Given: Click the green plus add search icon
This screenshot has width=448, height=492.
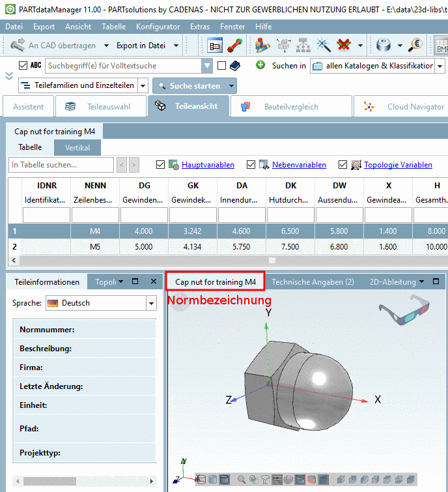Looking at the screenshot, I should [260, 65].
